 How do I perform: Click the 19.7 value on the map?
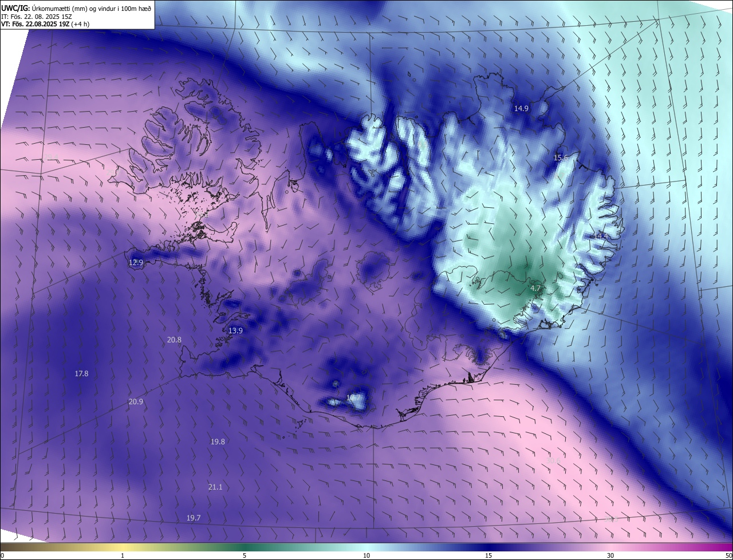click(x=194, y=518)
